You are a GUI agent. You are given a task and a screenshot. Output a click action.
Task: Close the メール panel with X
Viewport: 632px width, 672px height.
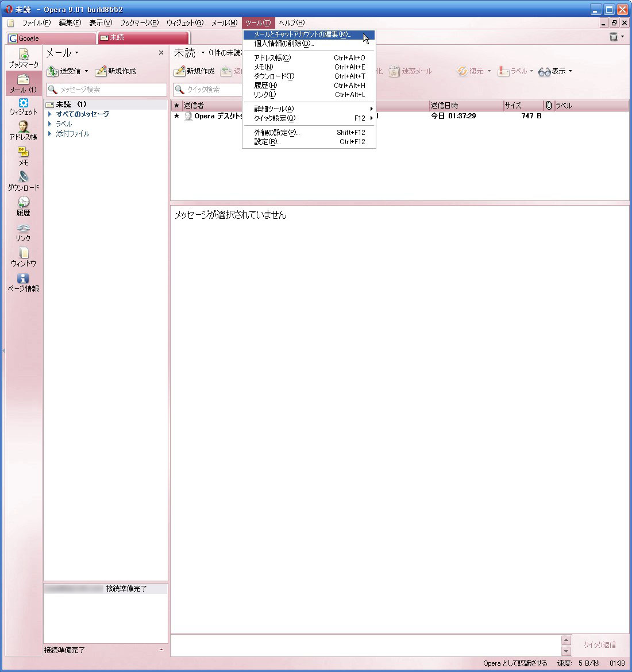click(161, 53)
